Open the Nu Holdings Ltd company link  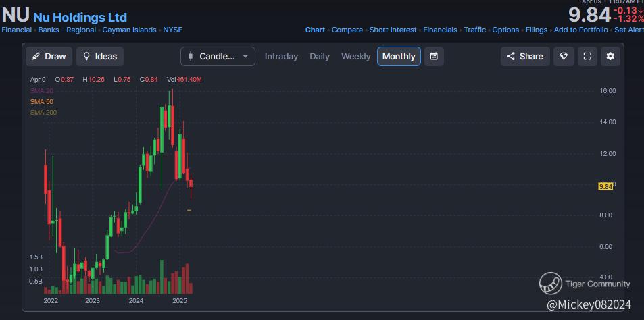80,18
